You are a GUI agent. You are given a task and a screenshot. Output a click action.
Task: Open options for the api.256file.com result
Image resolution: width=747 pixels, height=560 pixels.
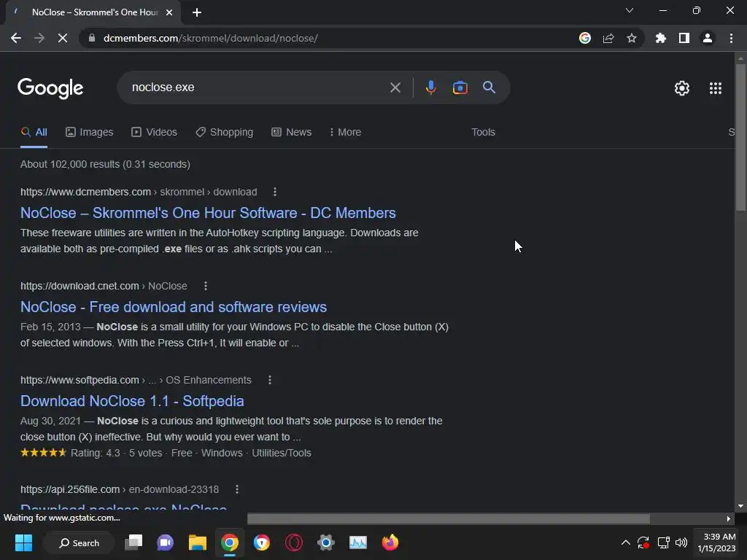tap(237, 489)
